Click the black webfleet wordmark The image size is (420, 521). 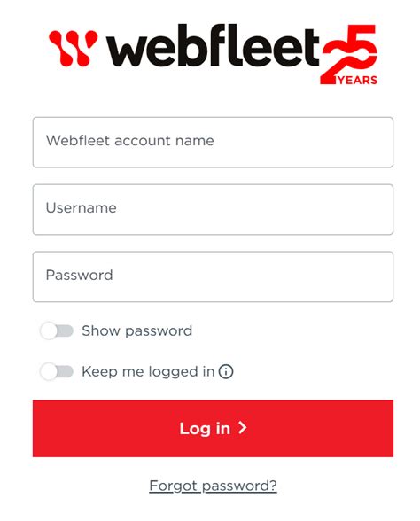point(213,45)
